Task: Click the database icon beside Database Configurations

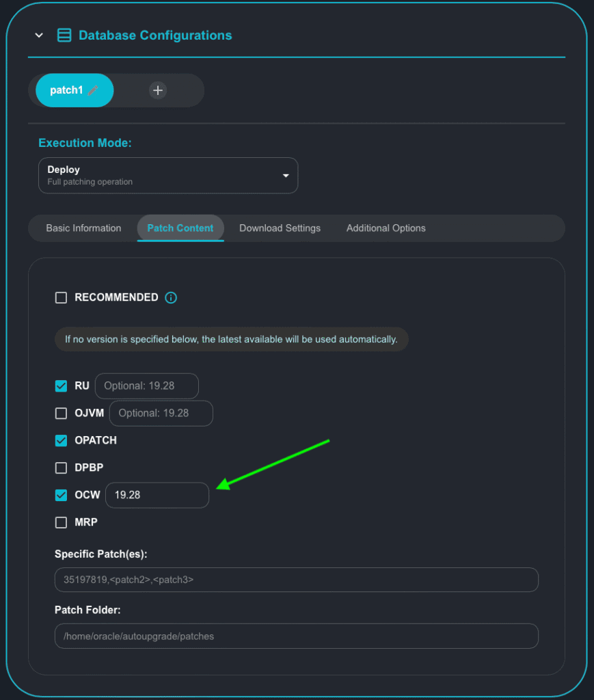Action: click(x=64, y=36)
